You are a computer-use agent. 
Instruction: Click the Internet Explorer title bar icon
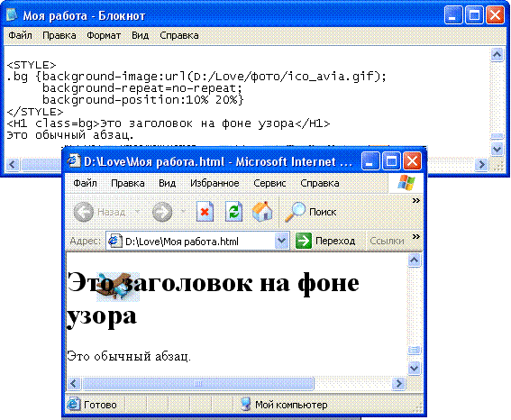click(74, 160)
